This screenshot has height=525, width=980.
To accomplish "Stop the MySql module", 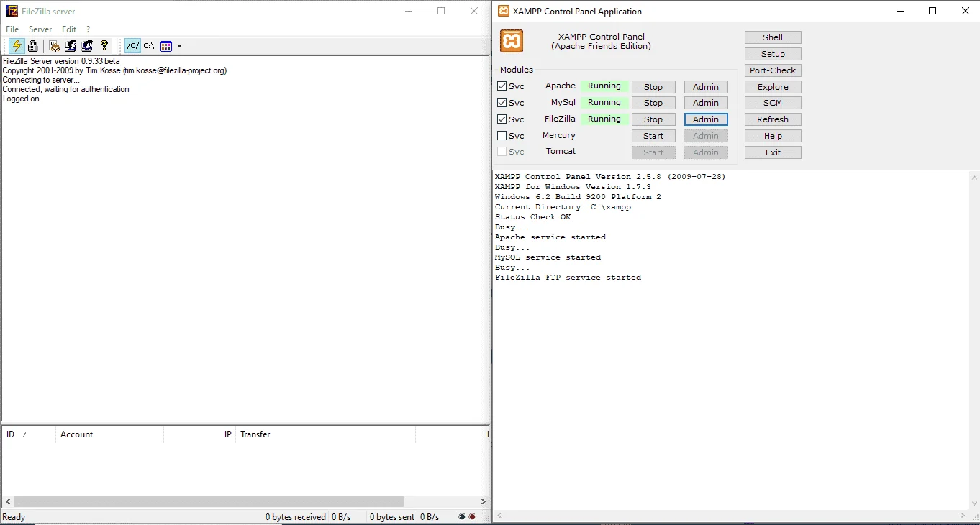I will point(653,103).
